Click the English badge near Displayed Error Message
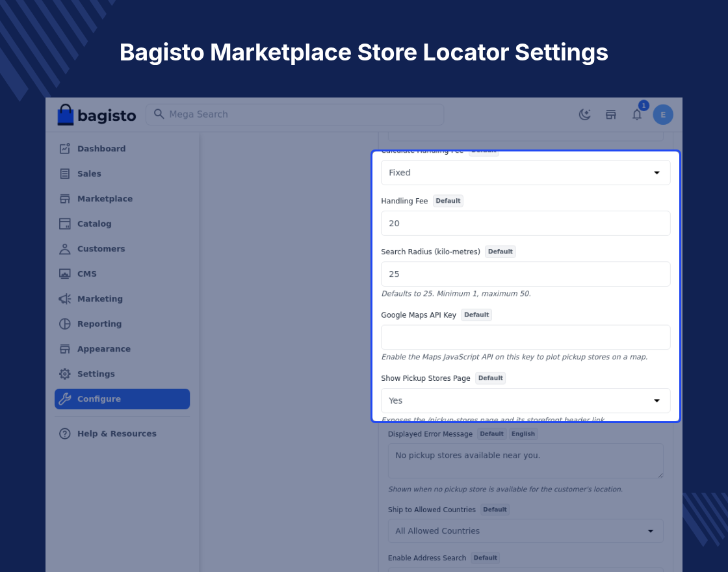 523,434
